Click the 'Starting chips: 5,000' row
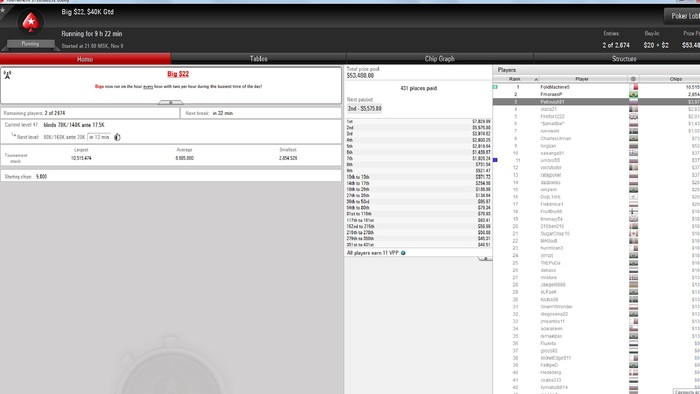The height and width of the screenshot is (394, 700). (x=171, y=176)
